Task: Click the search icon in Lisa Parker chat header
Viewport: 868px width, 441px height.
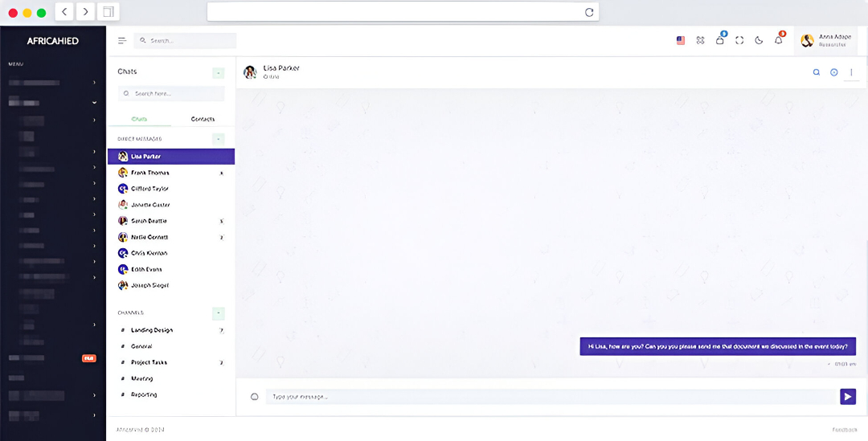Action: [x=816, y=72]
